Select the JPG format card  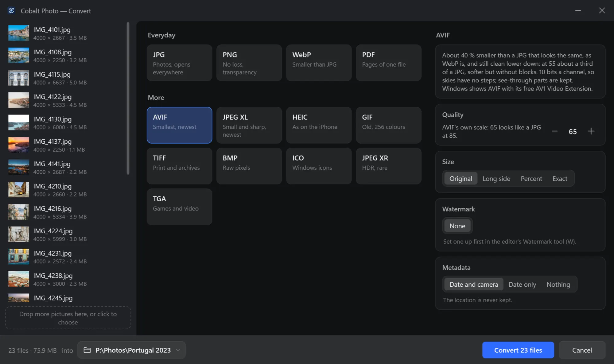click(x=180, y=63)
